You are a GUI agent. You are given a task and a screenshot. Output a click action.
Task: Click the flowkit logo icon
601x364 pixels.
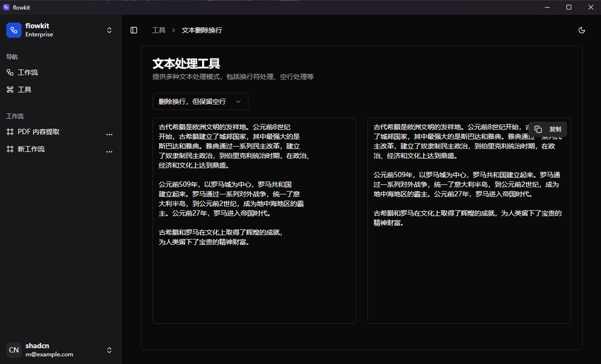coord(13,29)
